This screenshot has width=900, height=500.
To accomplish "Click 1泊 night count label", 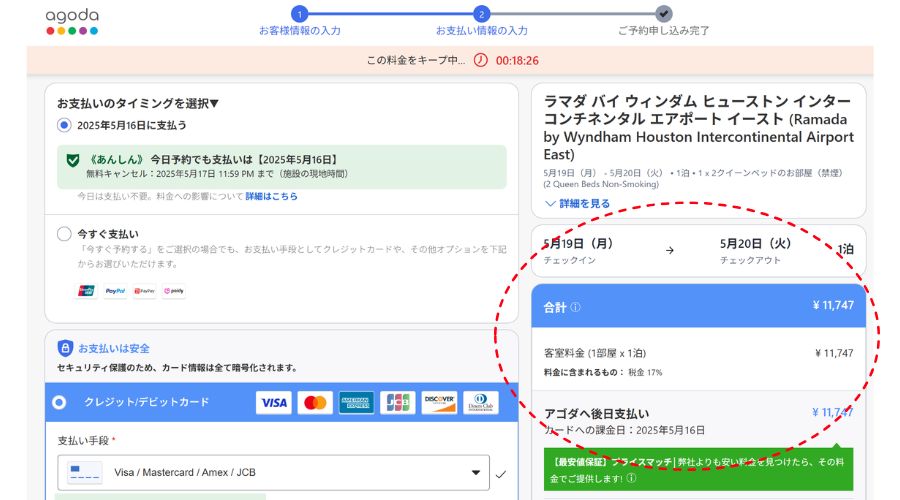I will click(x=845, y=249).
